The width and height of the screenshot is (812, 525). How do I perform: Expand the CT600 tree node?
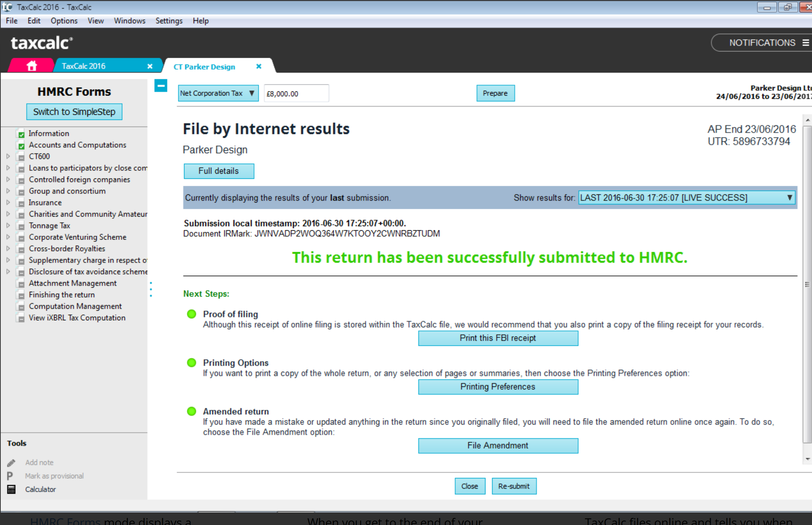8,156
